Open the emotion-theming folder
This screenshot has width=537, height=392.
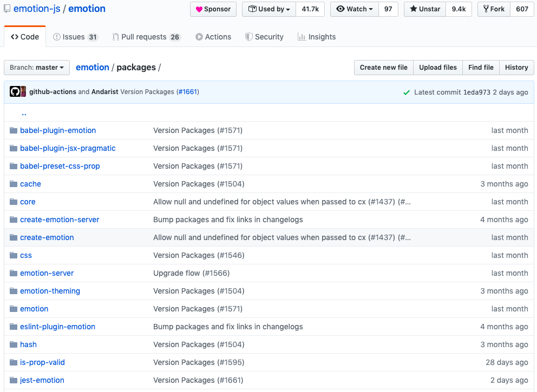tap(50, 291)
